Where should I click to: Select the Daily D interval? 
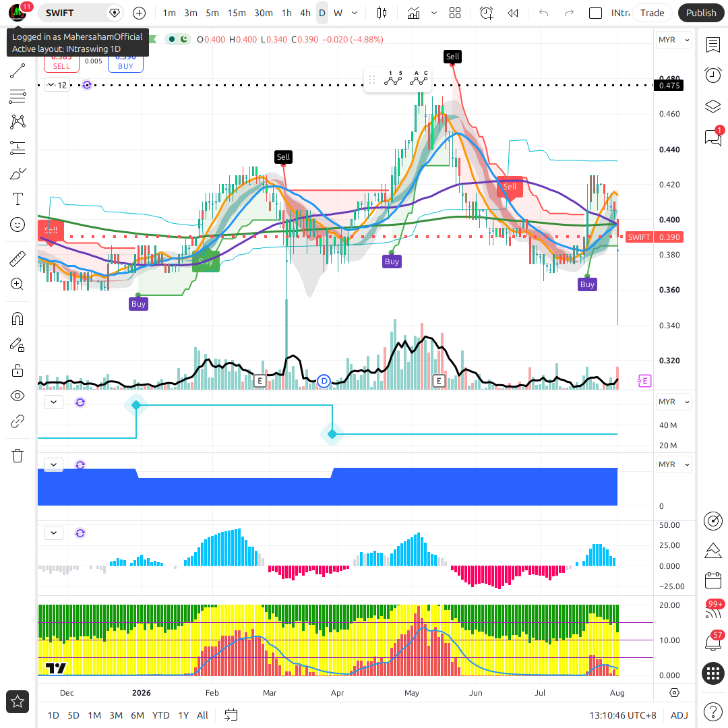322,13
